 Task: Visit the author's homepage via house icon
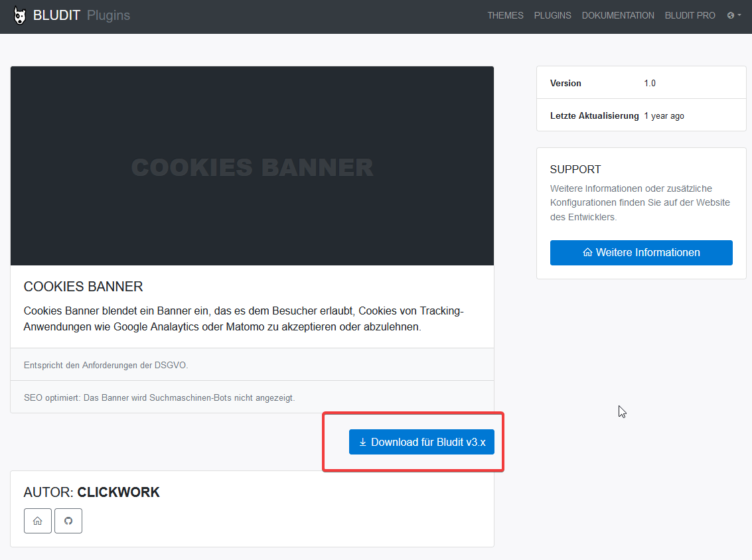point(38,521)
